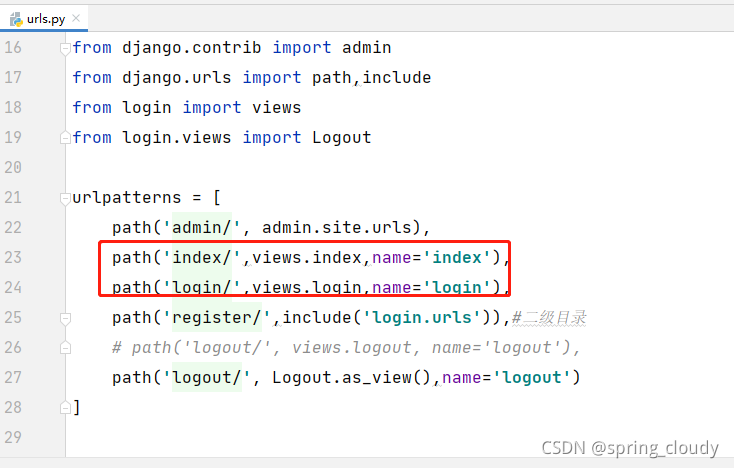Click 'django.urls' on line 17
The image size is (734, 468).
[x=176, y=78]
